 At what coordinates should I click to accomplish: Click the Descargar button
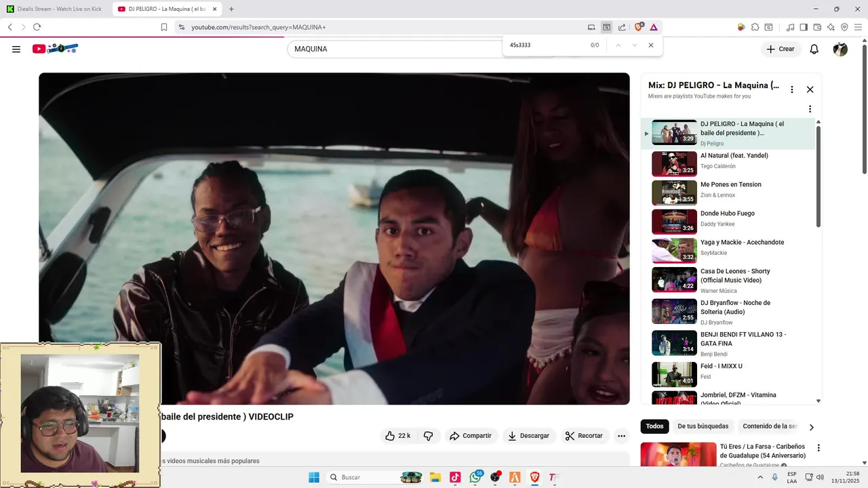529,436
